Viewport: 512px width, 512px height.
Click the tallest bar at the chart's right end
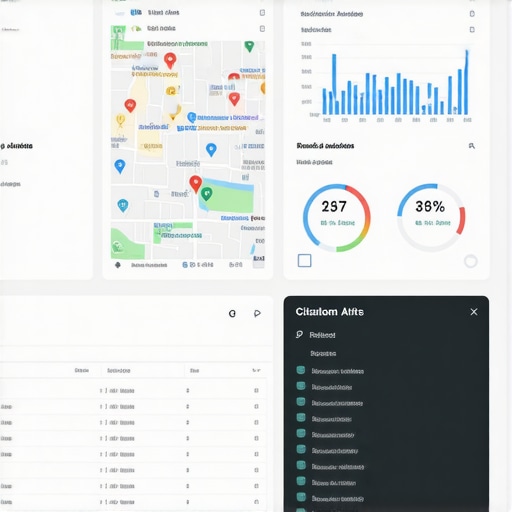467,82
